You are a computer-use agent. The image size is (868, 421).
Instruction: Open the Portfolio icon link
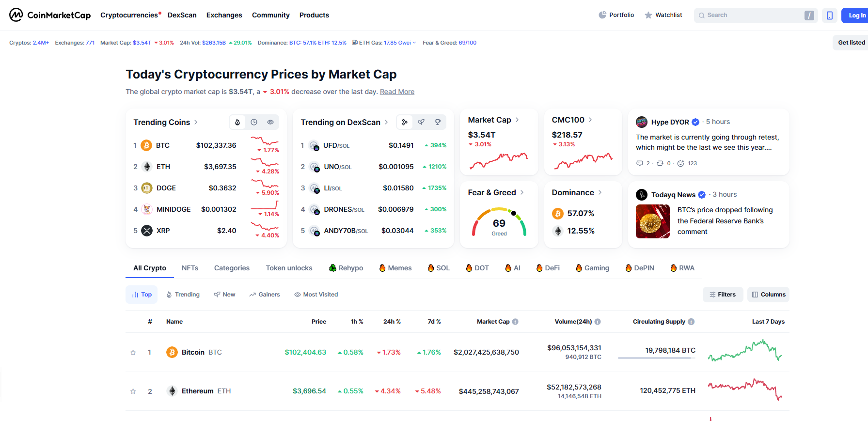[x=616, y=15]
